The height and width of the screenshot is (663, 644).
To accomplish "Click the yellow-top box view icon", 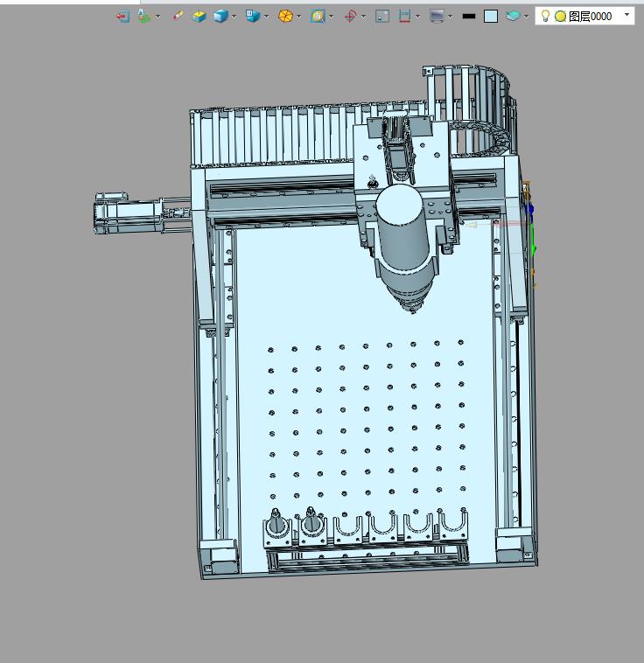I will coord(199,17).
